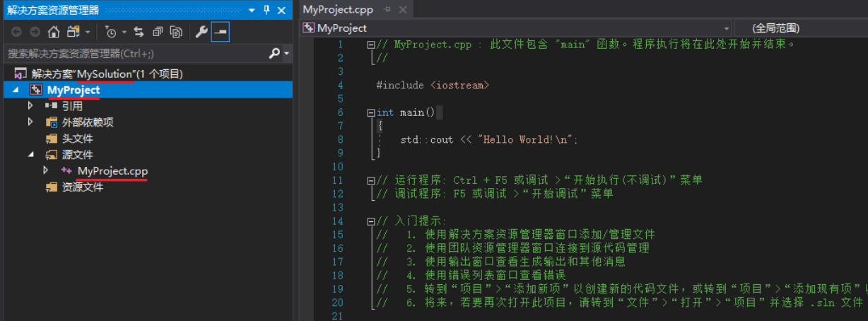Click the Home icon in Solution Explorer toolbar
Image resolution: width=868 pixels, height=321 pixels.
click(x=54, y=32)
